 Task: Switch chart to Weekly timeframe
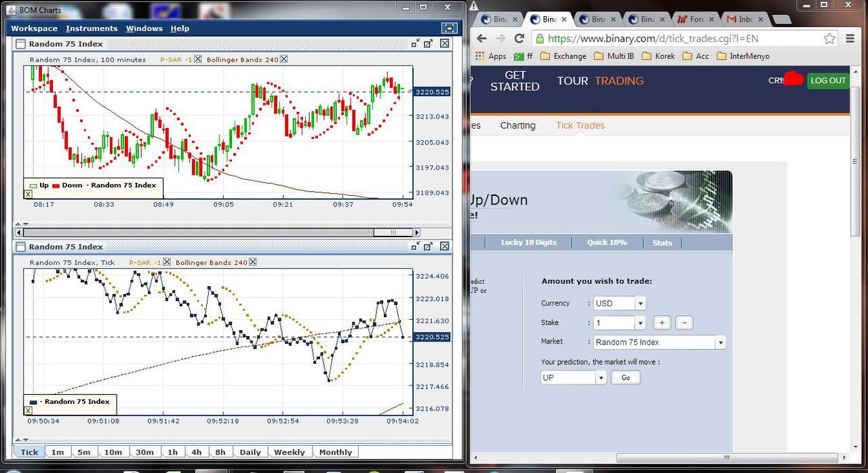tap(290, 452)
